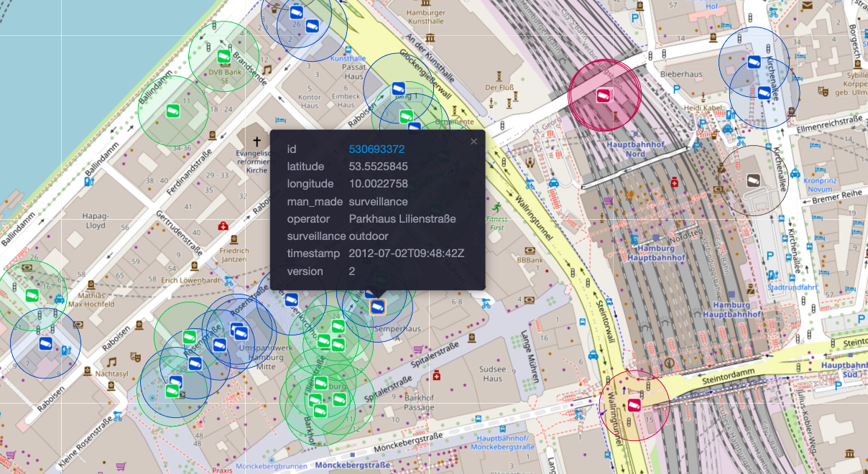Screen dimensions: 868x474
Task: Open the camera ID 530693372 link
Action: 377,149
